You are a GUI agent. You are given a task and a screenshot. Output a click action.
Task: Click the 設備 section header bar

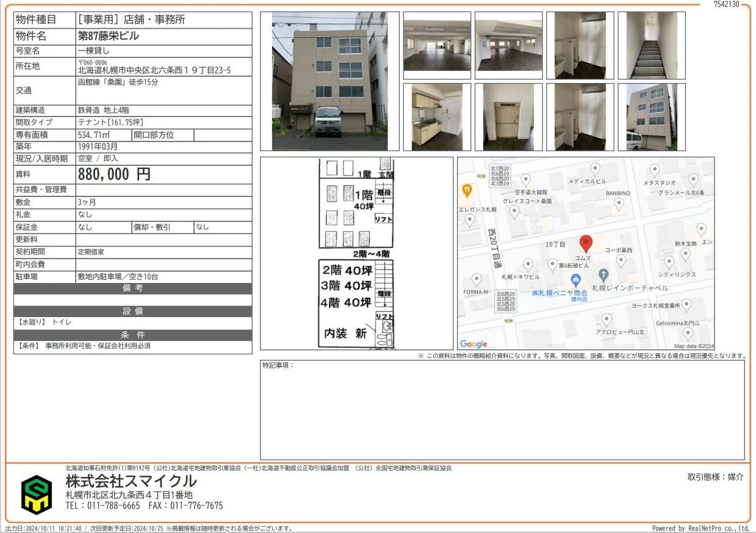[132, 311]
